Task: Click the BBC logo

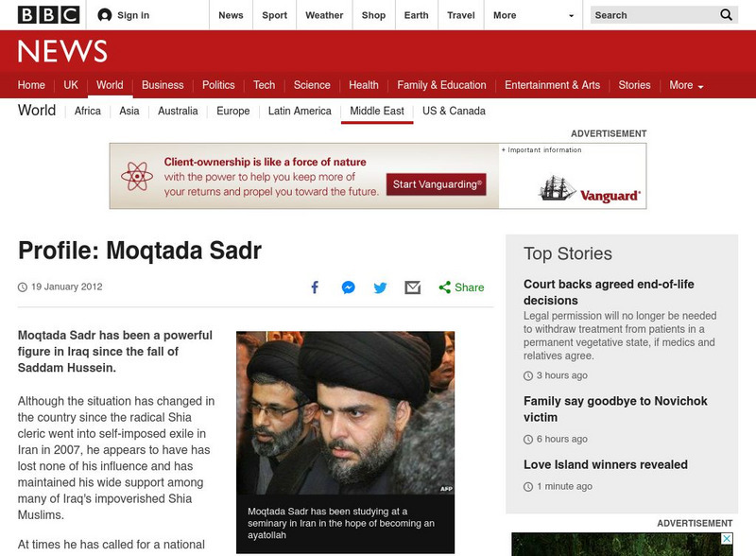Action: pos(49,15)
